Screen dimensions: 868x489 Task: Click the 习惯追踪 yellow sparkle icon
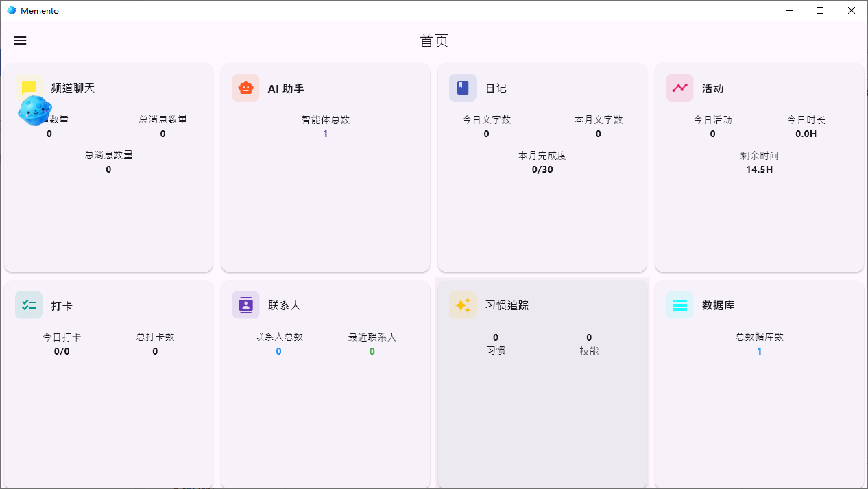[463, 305]
